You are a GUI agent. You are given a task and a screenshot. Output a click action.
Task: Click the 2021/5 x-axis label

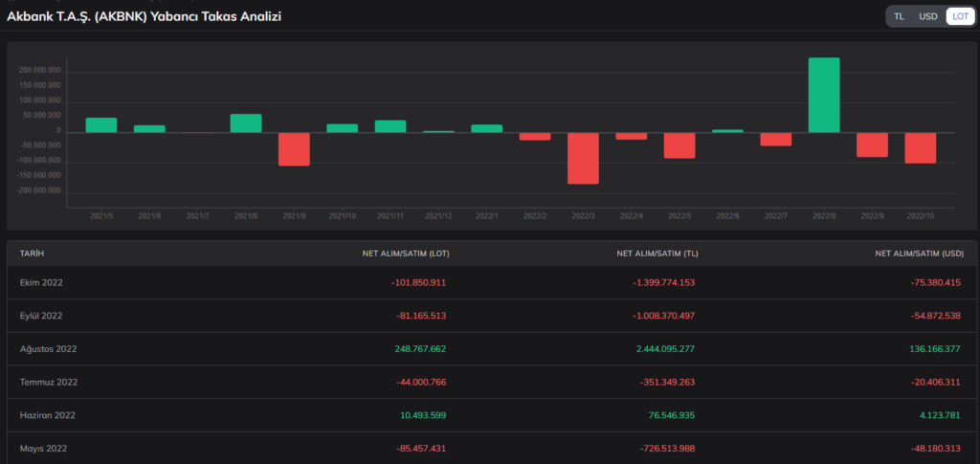pos(101,216)
